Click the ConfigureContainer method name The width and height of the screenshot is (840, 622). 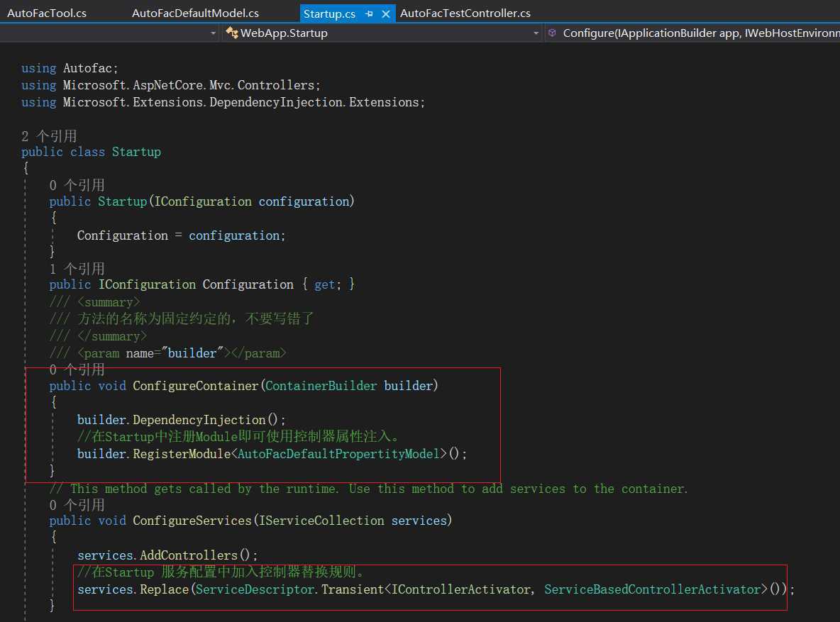pyautogui.click(x=196, y=386)
